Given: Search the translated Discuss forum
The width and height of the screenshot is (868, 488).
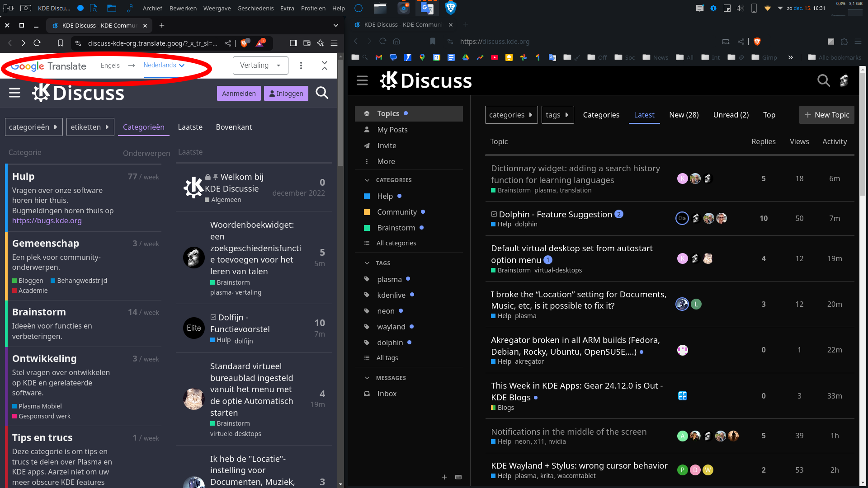Looking at the screenshot, I should pos(322,93).
